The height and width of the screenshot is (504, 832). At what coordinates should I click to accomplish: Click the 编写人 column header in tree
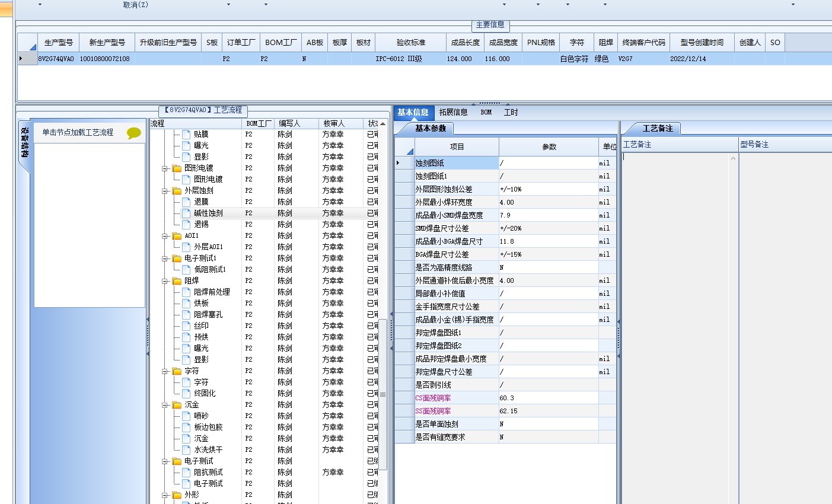click(x=297, y=123)
